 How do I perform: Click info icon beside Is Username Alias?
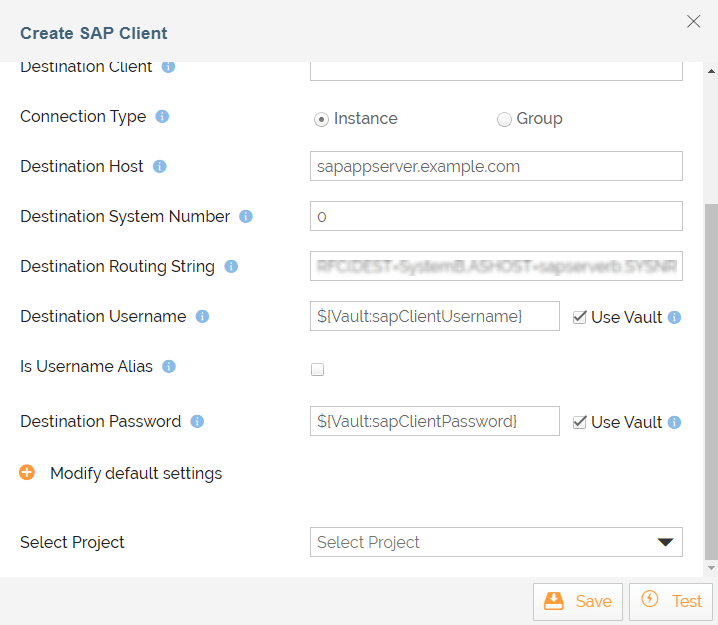tap(169, 367)
